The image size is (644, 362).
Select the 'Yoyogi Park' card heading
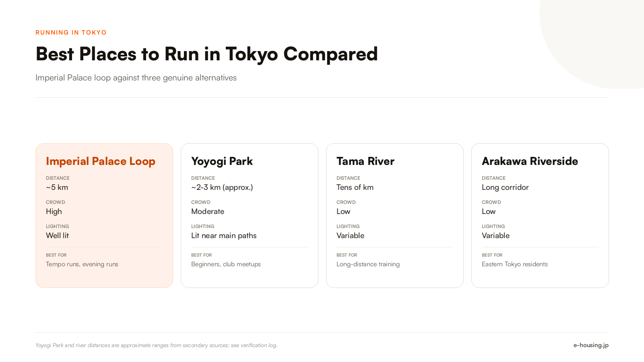222,161
